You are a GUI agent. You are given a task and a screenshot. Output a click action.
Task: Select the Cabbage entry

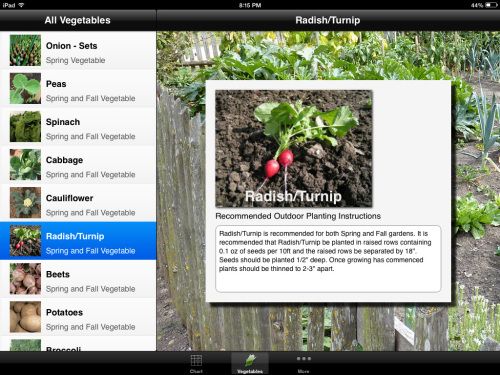pyautogui.click(x=78, y=165)
